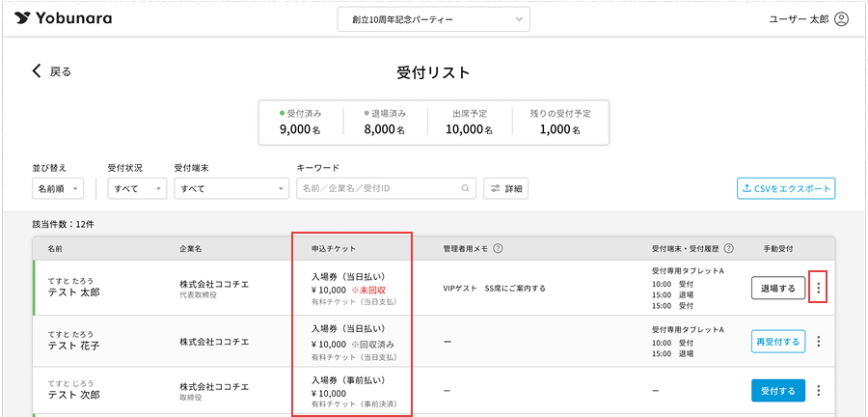The width and height of the screenshot is (868, 417).
Task: Click the search magnifier icon in keyword field
Action: (x=466, y=188)
